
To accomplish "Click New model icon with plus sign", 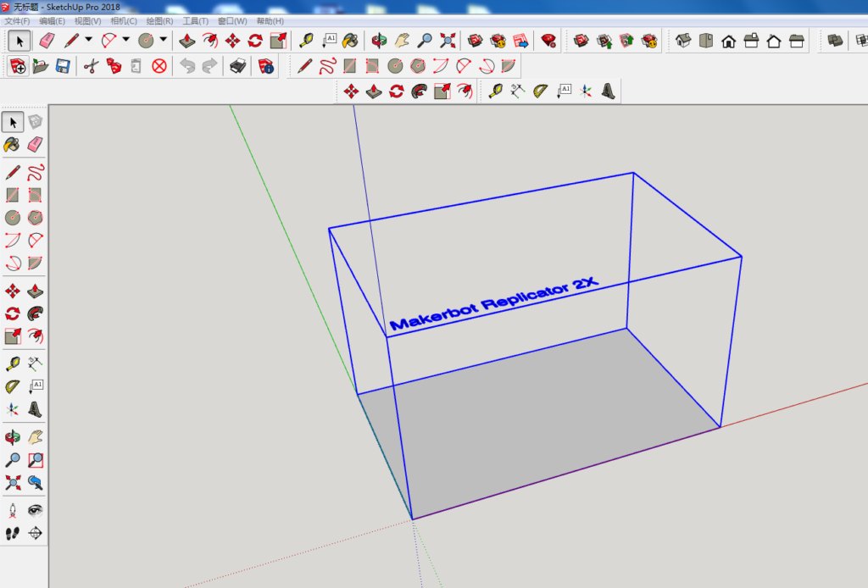I will coord(17,66).
